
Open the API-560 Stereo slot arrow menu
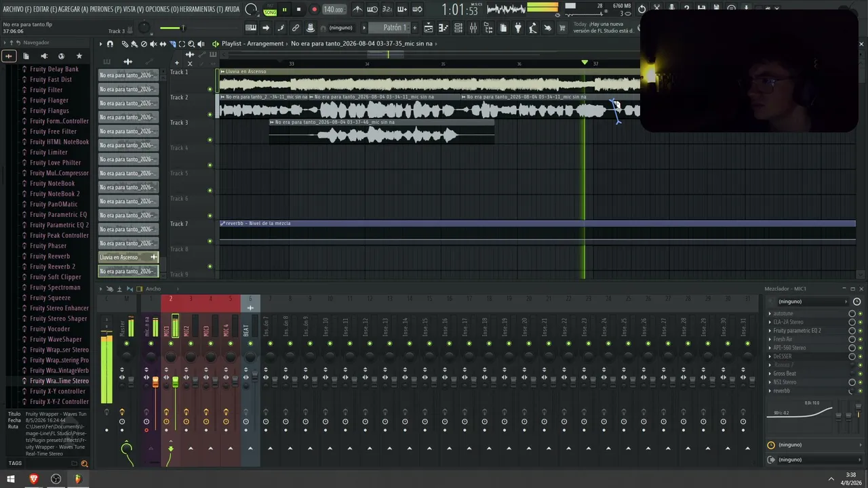[x=770, y=348]
